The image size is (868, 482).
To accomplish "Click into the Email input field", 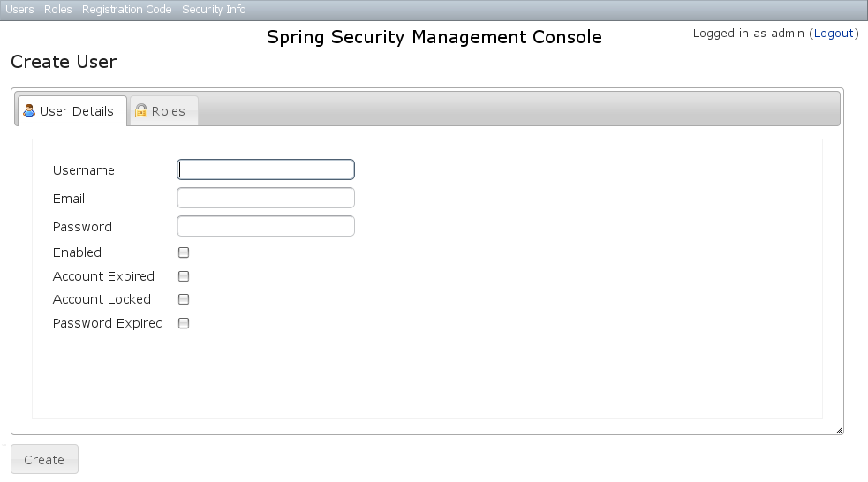I will coord(266,198).
